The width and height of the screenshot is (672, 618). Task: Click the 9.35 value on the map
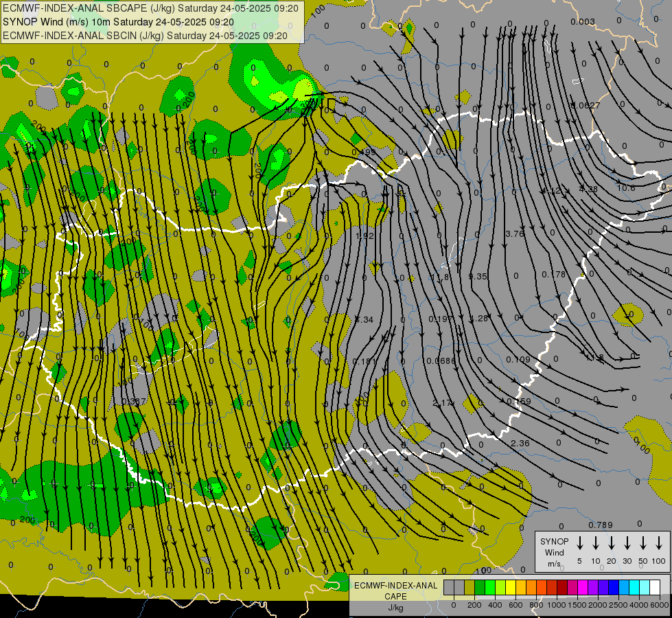point(478,277)
